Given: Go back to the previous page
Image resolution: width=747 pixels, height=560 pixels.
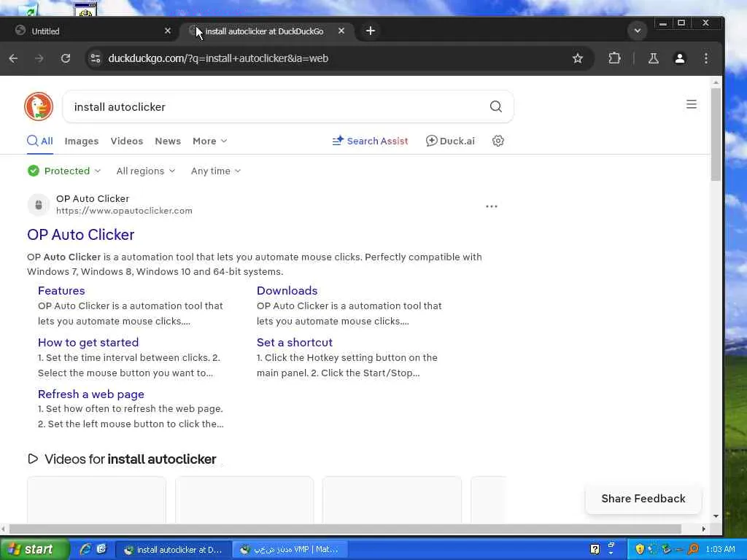Looking at the screenshot, I should coord(13,58).
